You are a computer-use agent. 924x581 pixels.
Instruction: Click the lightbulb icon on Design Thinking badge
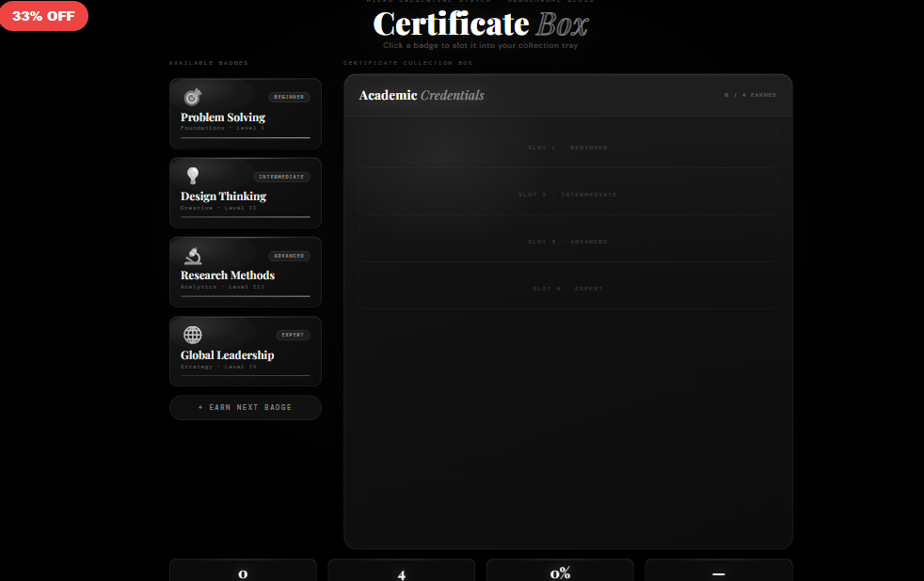193,174
